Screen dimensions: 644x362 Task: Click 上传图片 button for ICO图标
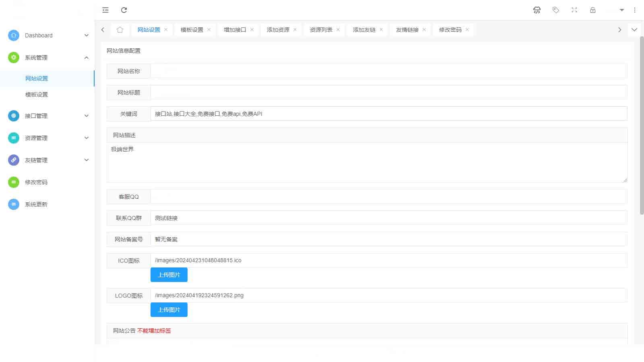[x=169, y=275]
